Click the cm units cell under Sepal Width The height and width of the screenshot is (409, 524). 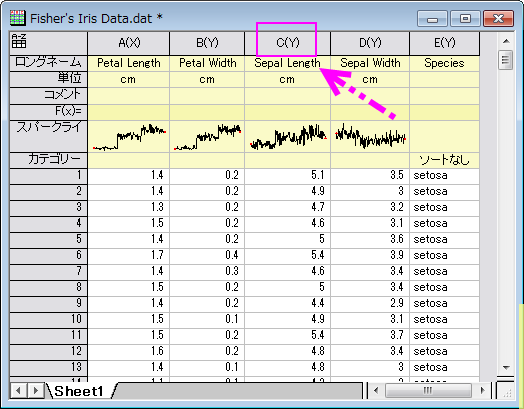(370, 79)
